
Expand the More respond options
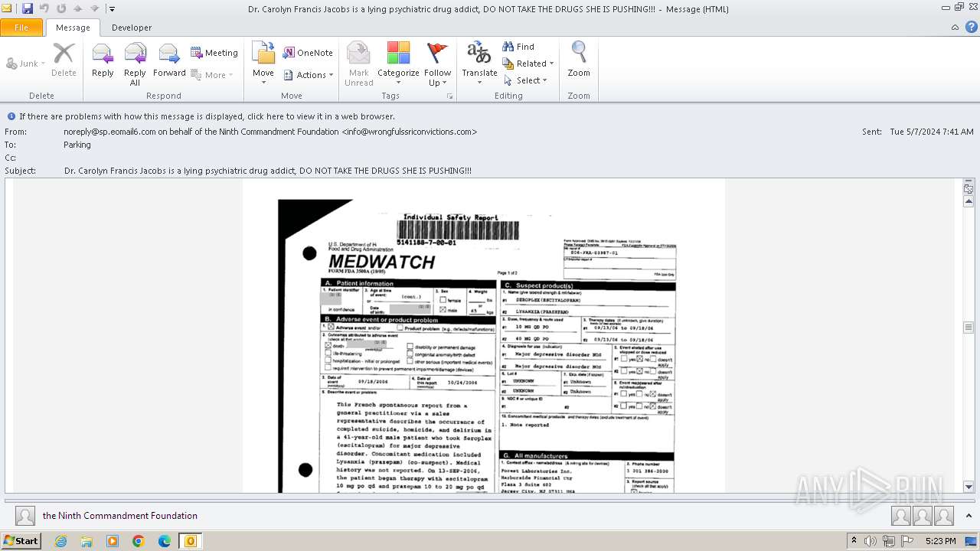(x=212, y=75)
